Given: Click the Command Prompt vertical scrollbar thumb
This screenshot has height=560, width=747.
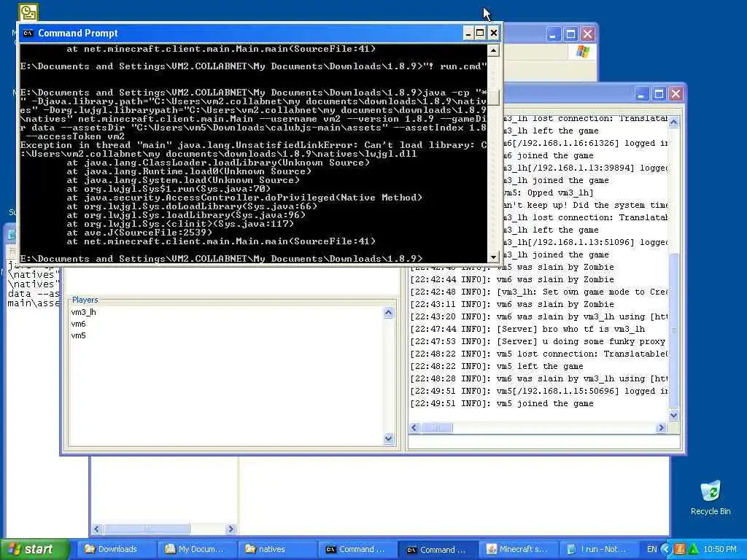Looking at the screenshot, I should 494,98.
